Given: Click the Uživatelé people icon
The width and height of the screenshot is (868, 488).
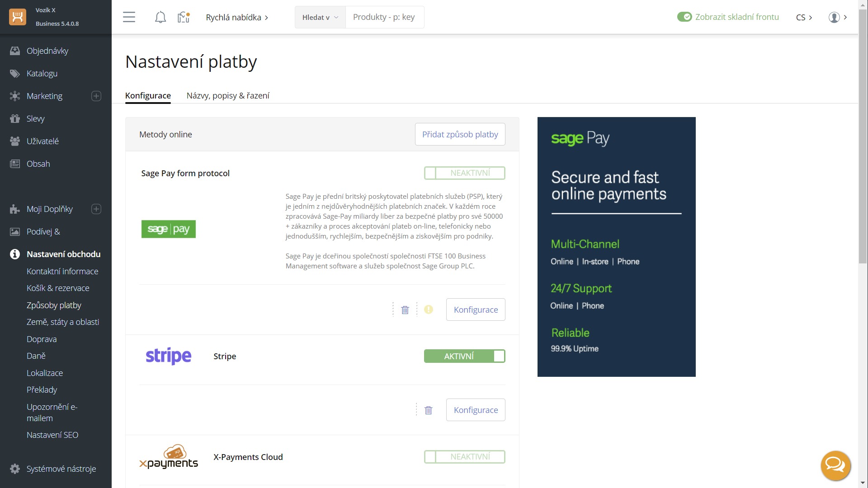Looking at the screenshot, I should [15, 141].
